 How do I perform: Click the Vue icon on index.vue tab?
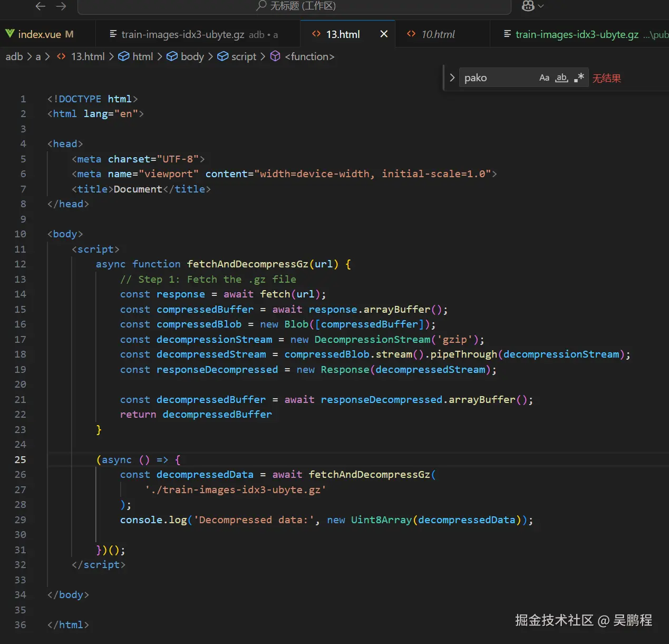point(10,34)
